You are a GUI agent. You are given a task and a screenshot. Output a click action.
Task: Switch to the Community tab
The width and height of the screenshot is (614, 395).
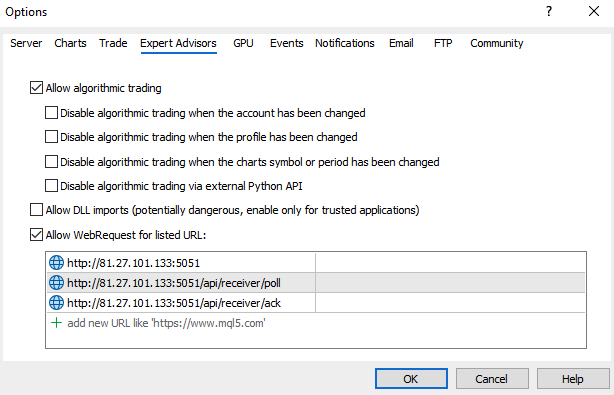click(x=497, y=43)
